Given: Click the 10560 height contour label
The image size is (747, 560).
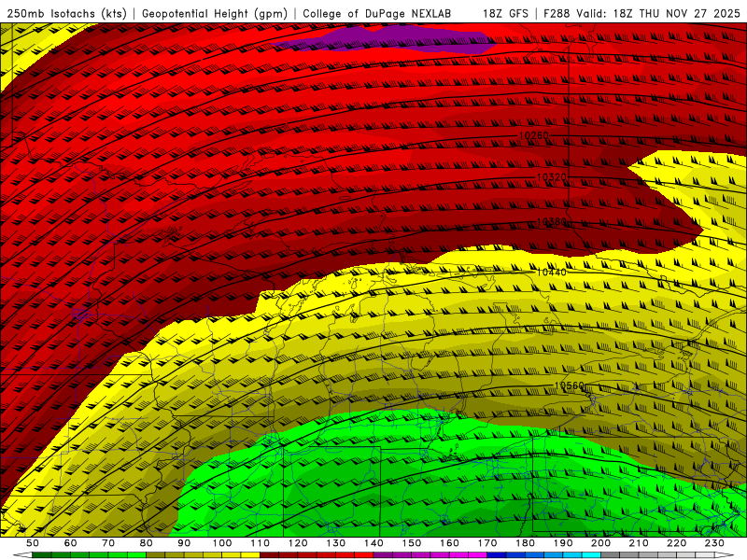Looking at the screenshot, I should pos(570,385).
